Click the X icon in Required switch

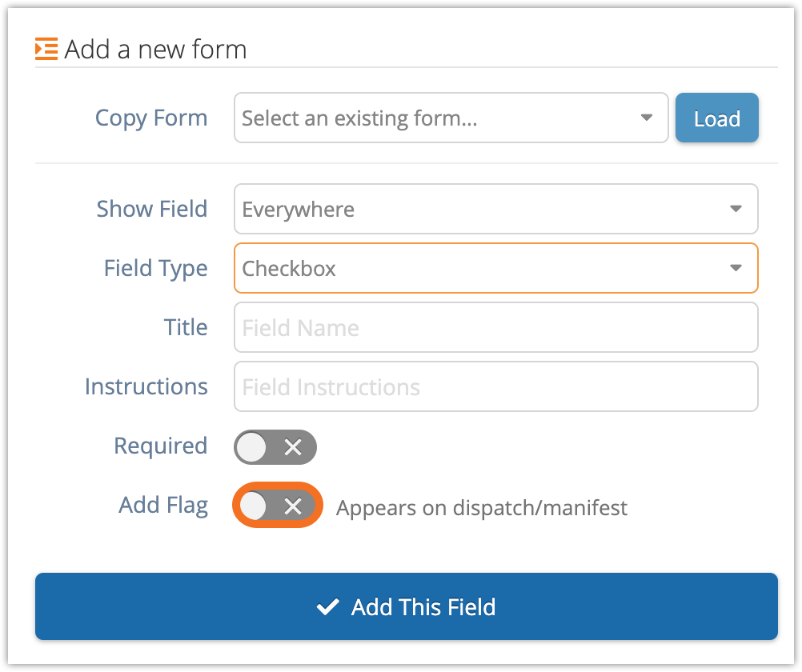pos(293,447)
